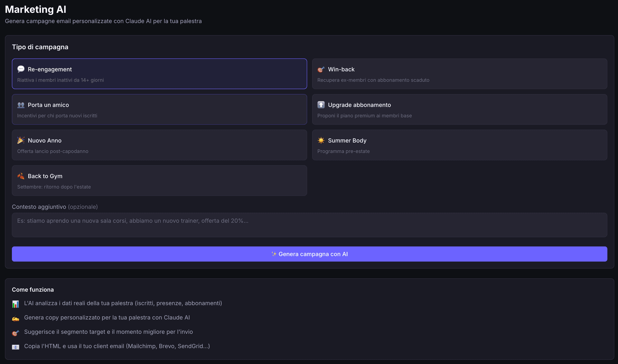Click the Come funziona heading
The width and height of the screenshot is (618, 364).
[33, 290]
